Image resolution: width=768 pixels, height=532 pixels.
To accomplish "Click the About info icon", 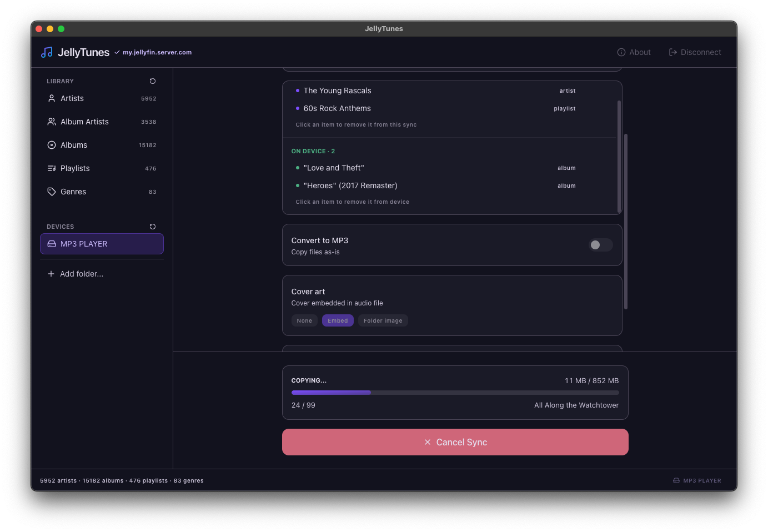I will 621,52.
